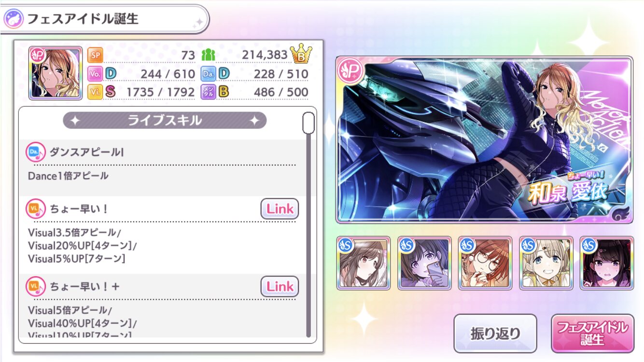This screenshot has height=362, width=644.
Task: Click the pink Vo. vocal stat icon
Action: pyautogui.click(x=95, y=74)
